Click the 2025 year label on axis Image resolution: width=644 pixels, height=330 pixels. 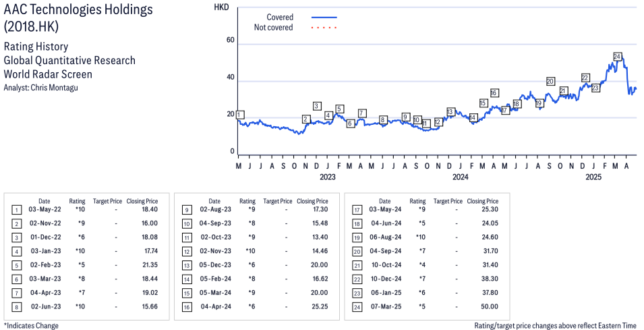pos(593,177)
